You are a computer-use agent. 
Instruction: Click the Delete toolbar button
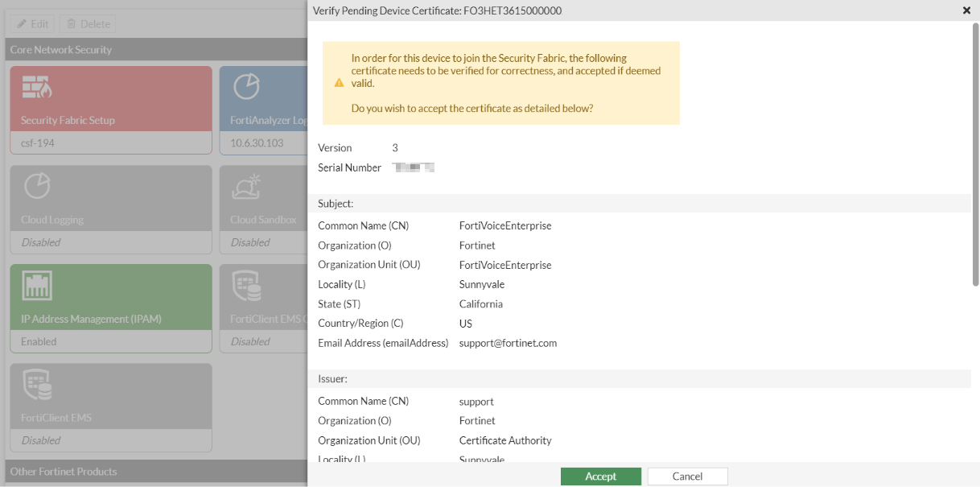coord(88,24)
